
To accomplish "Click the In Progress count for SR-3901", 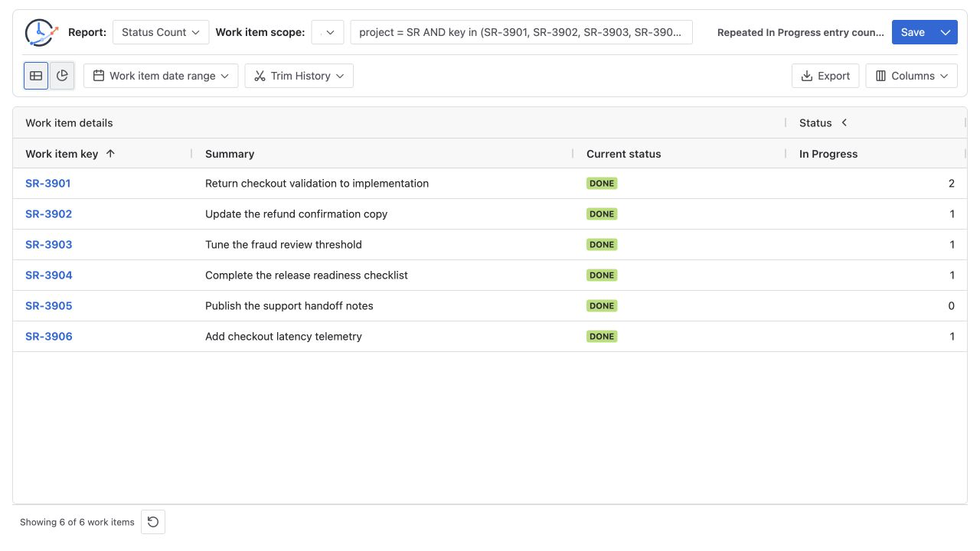I will click(x=952, y=183).
